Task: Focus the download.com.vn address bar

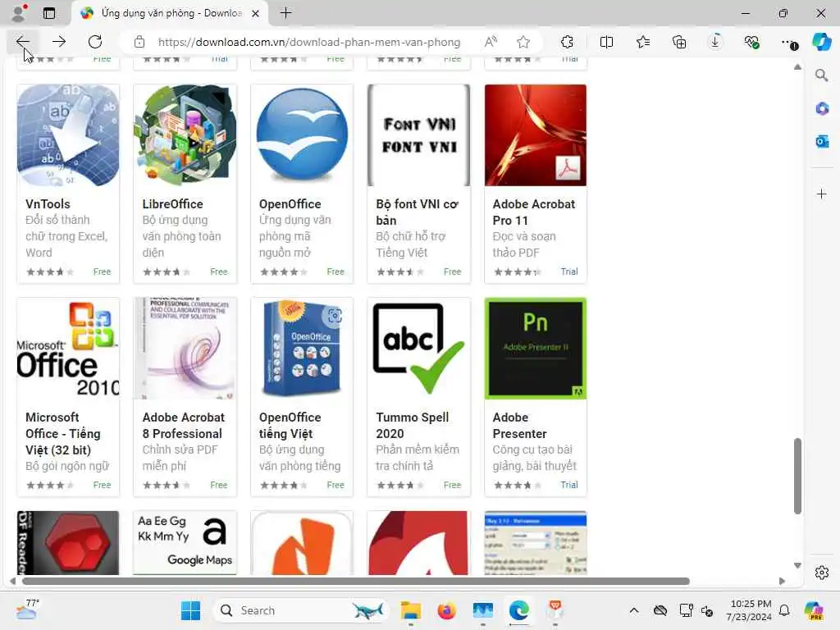Action: click(309, 42)
